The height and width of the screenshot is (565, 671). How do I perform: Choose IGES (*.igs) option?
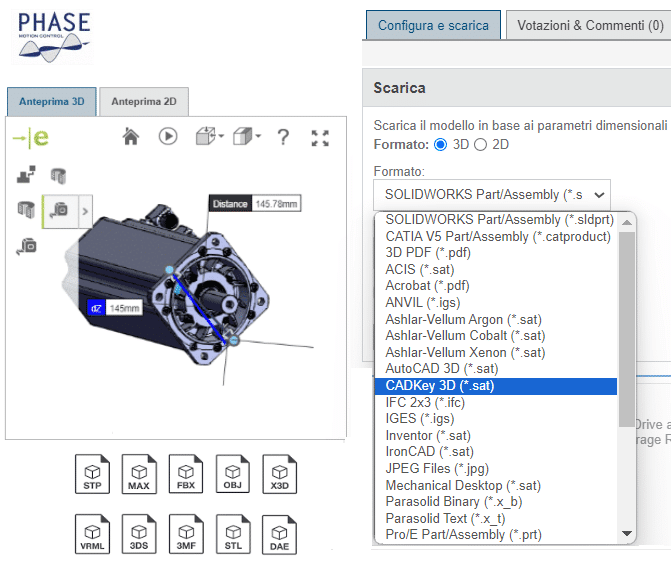coord(496,419)
